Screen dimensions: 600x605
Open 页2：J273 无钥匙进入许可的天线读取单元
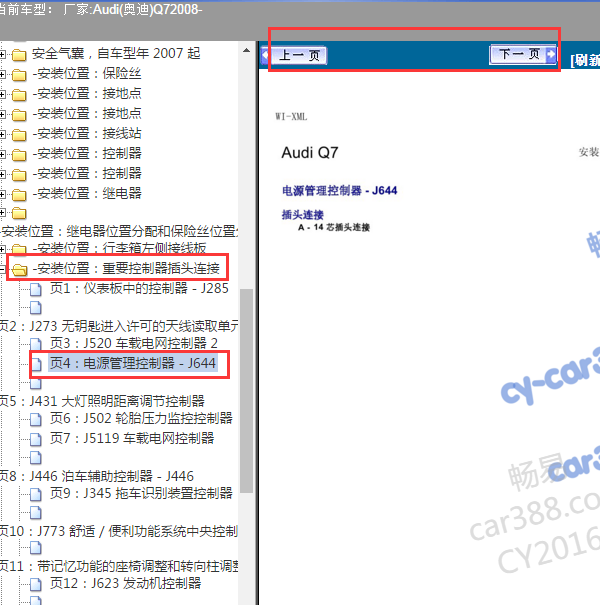[119, 326]
